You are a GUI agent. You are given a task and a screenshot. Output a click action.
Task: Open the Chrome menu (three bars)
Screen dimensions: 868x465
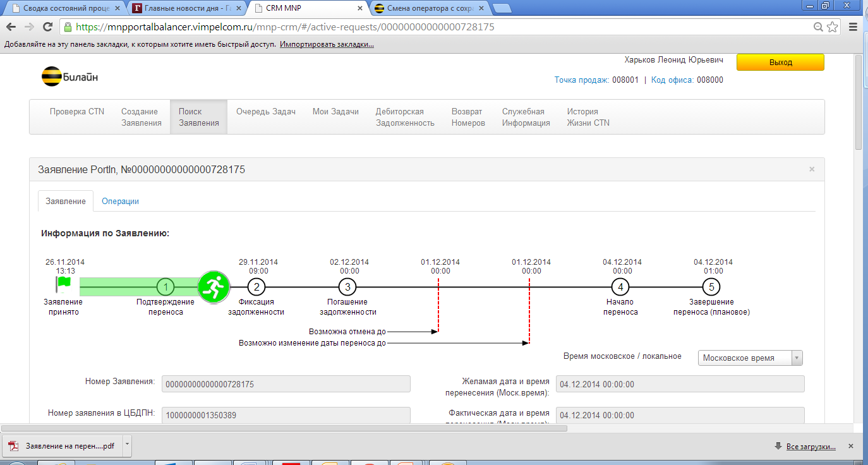tap(853, 27)
